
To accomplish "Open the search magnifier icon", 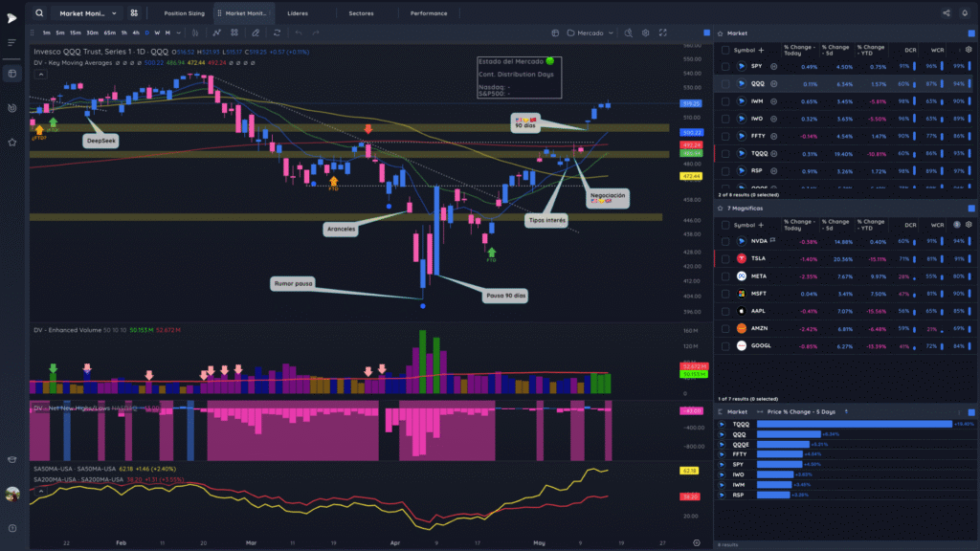I will click(39, 13).
